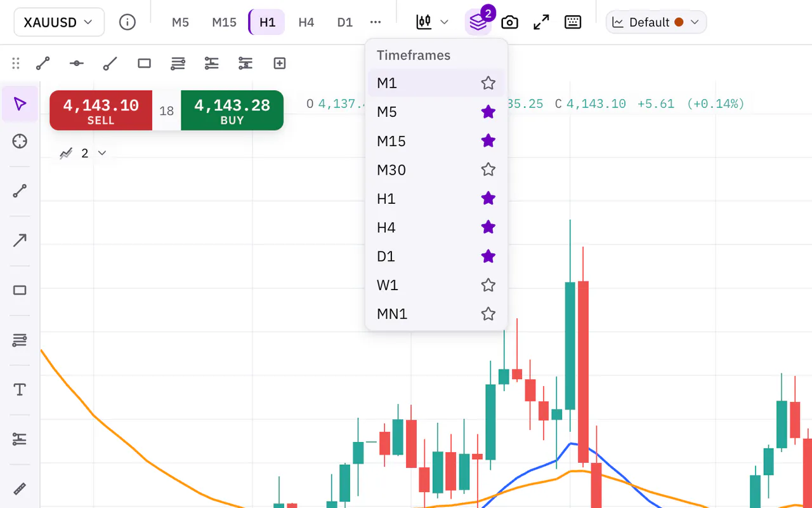Select the crosshair tool in the left sidebar

point(20,141)
